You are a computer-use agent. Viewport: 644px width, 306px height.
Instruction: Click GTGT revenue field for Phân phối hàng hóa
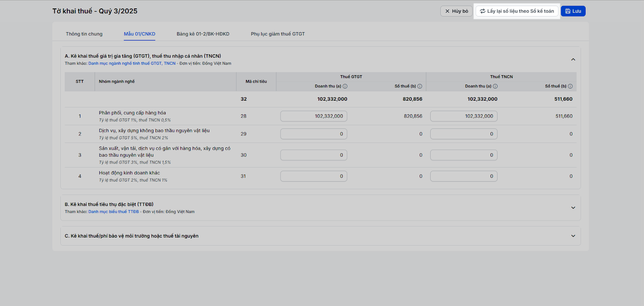314,116
